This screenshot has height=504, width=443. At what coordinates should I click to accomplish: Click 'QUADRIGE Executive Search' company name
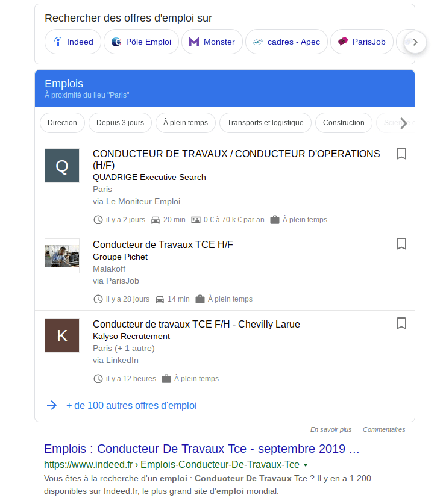149,178
